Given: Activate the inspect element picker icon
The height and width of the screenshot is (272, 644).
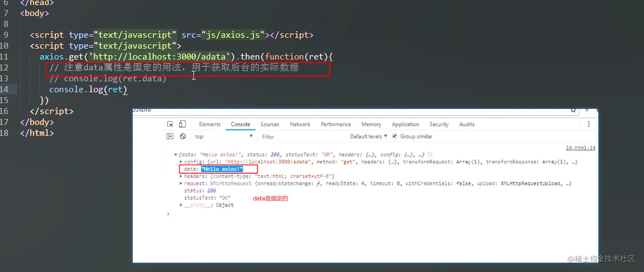Looking at the screenshot, I should coord(170,124).
